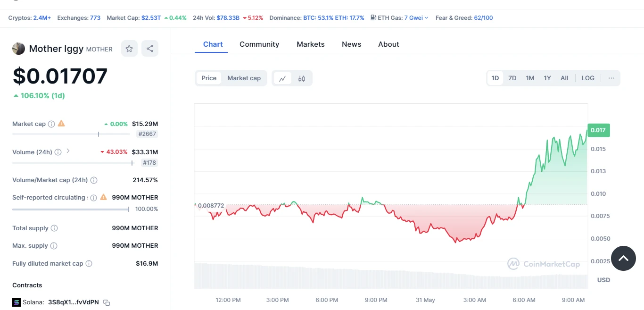
Task: Add Mother Iggy to watchlist star
Action: click(129, 49)
